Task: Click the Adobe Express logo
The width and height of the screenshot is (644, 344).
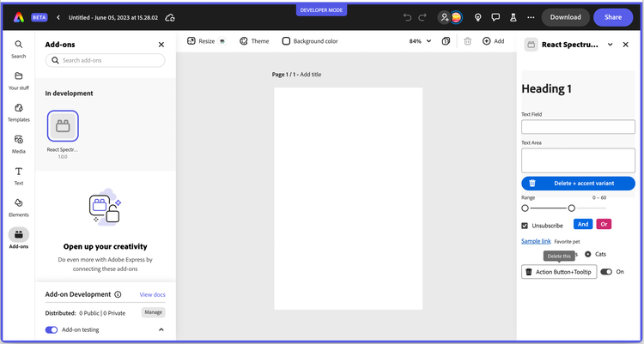Action: point(19,17)
